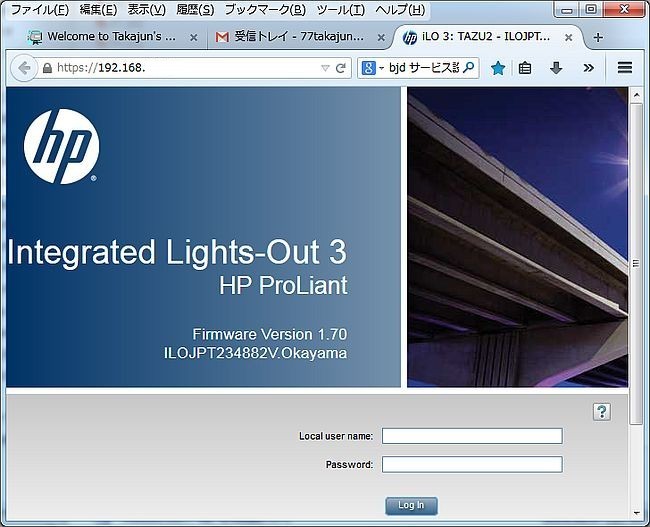Open the URL history dropdown arrow
Image resolution: width=650 pixels, height=527 pixels.
pyautogui.click(x=325, y=68)
